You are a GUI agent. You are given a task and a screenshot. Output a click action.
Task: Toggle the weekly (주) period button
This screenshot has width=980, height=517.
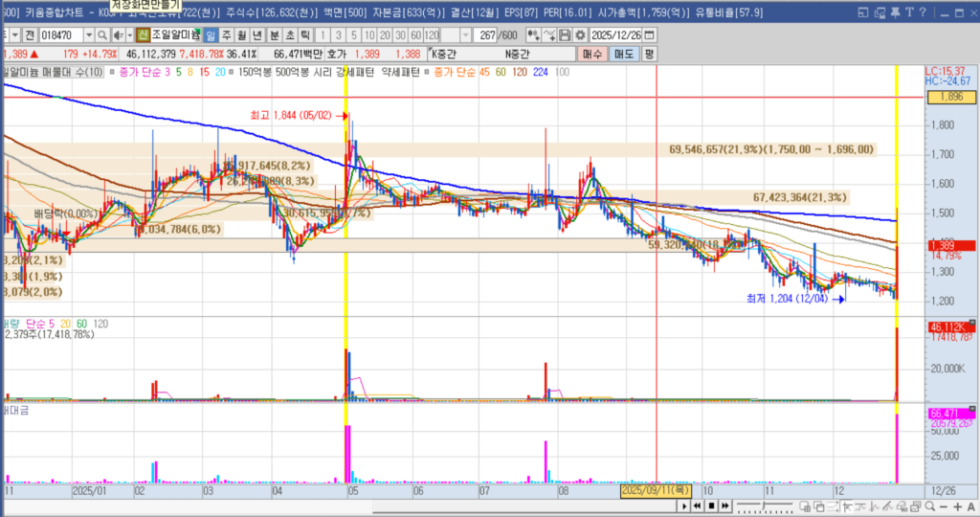click(227, 35)
